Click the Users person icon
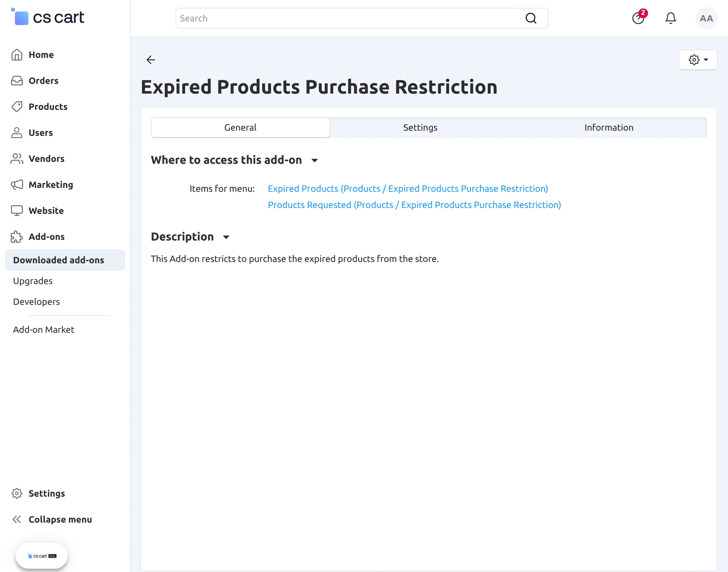The height and width of the screenshot is (572, 728). (17, 133)
